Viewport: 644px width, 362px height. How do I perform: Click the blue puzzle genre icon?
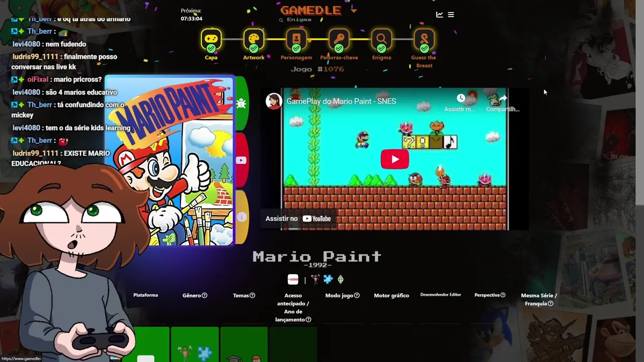pyautogui.click(x=328, y=280)
